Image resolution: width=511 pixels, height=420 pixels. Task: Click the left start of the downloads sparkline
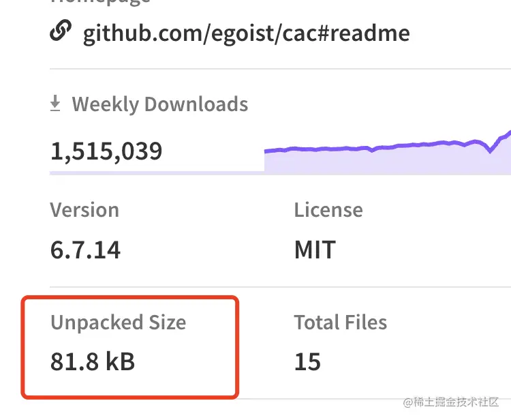coord(267,151)
